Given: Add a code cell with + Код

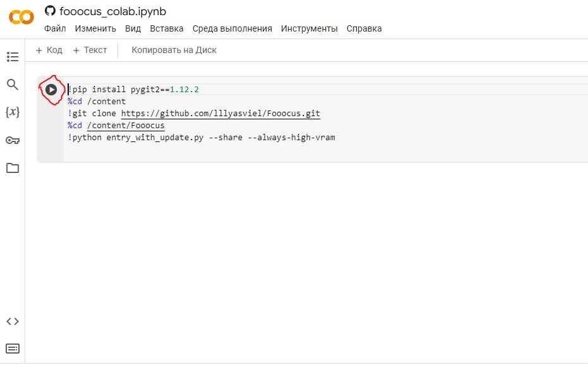Looking at the screenshot, I should [49, 50].
